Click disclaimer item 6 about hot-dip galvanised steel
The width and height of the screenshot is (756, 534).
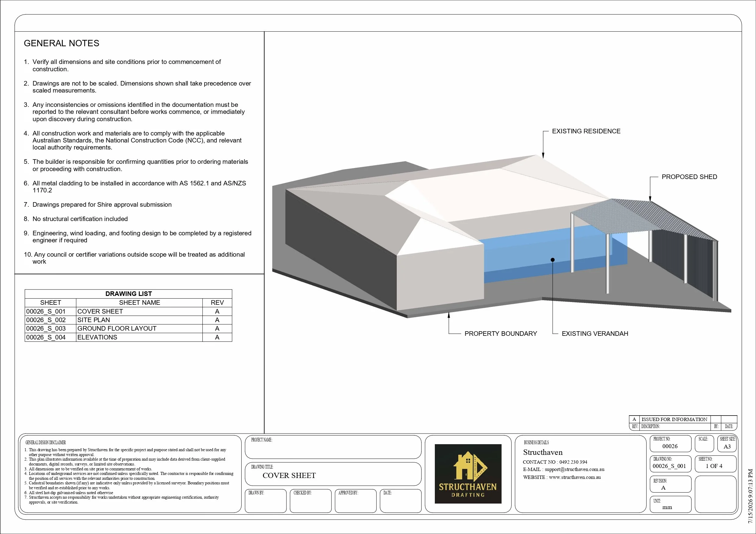pyautogui.click(x=69, y=493)
